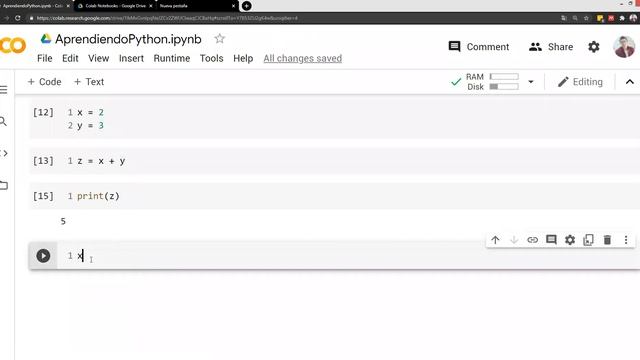Image resolution: width=640 pixels, height=360 pixels.
Task: View RAM usage bar
Action: [x=504, y=77]
